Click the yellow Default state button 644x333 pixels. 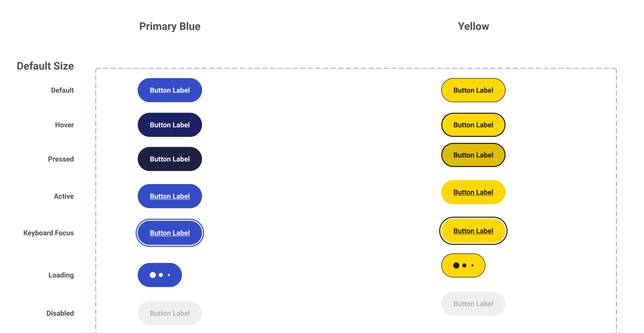pos(473,90)
